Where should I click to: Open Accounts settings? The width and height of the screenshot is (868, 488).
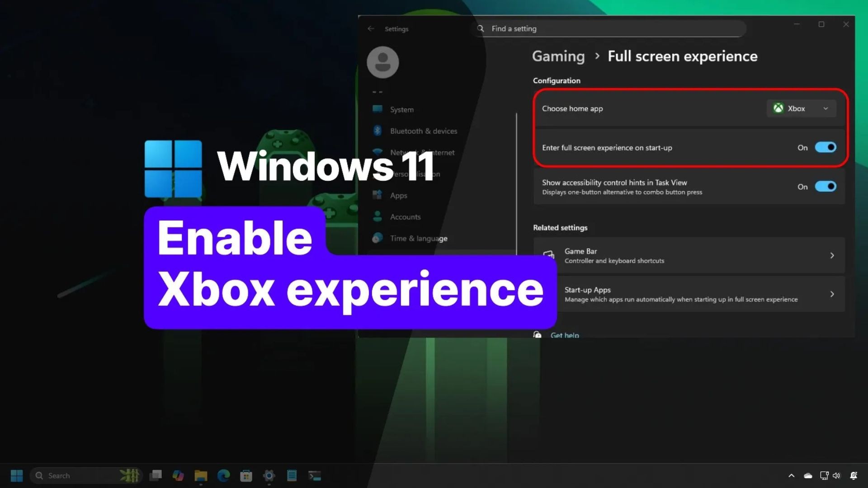pos(405,216)
